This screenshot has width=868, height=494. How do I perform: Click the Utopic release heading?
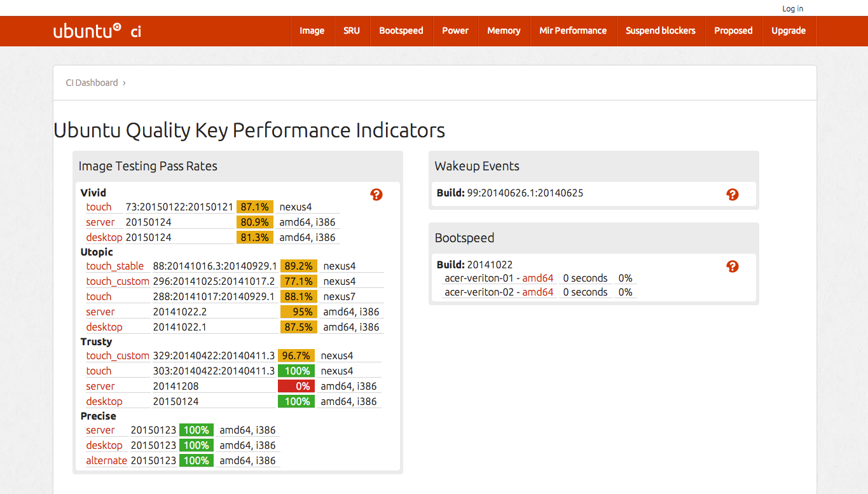pos(97,252)
